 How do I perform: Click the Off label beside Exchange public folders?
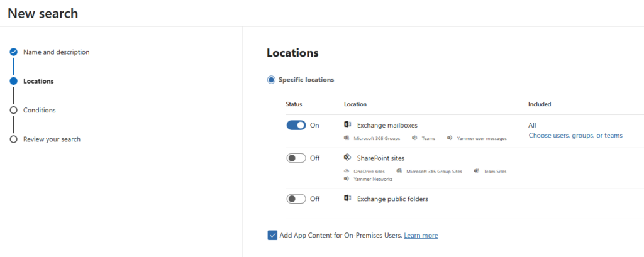pyautogui.click(x=314, y=199)
